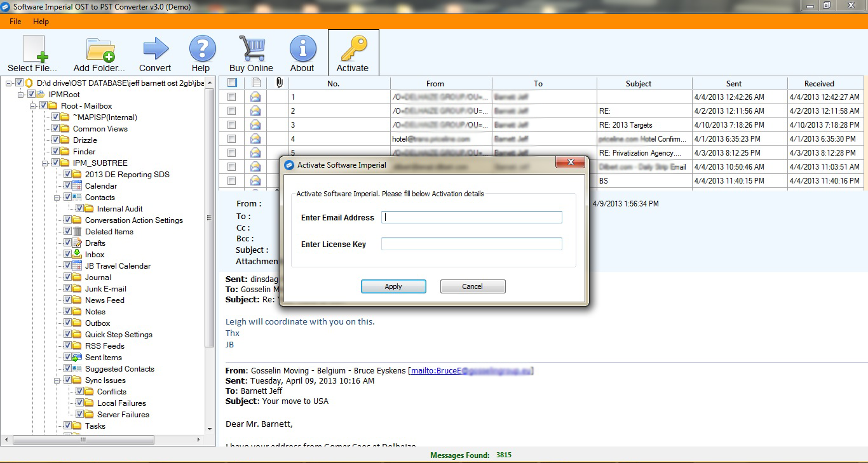Select the Calendar folder icon
Screen dimensions: 868x463
(78, 185)
